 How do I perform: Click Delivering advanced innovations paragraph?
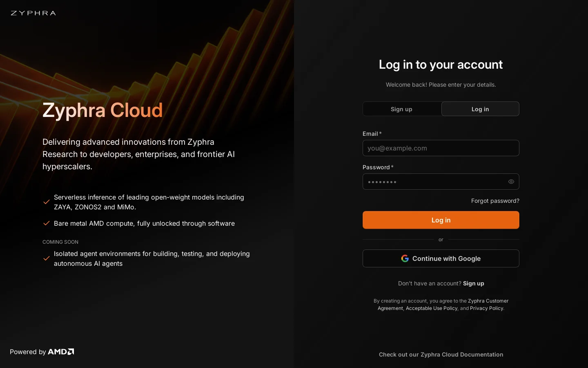tap(139, 154)
